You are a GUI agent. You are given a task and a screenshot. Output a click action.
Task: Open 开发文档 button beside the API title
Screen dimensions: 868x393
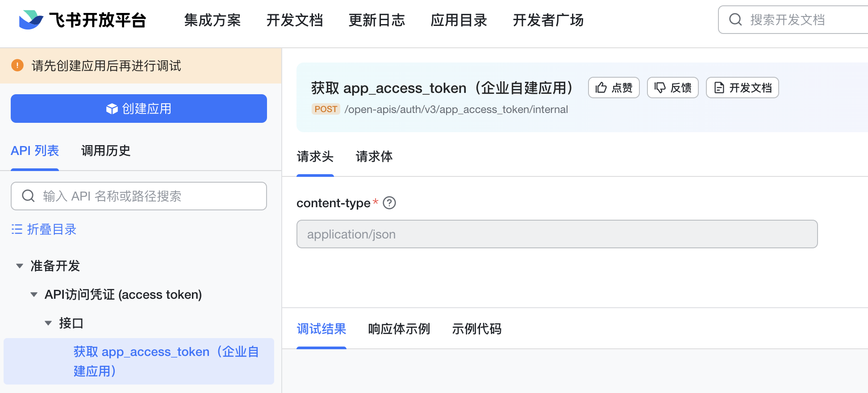(x=743, y=88)
